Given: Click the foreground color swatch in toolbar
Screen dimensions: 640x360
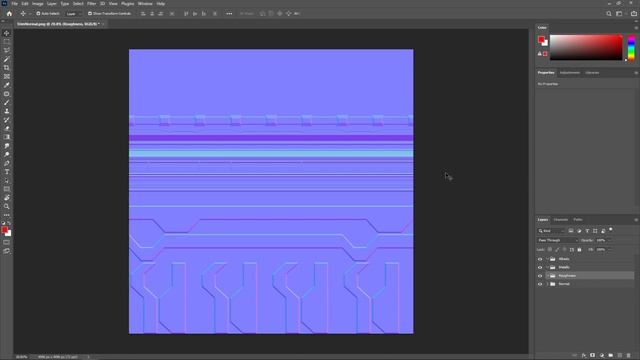Looking at the screenshot, I should point(4,230).
